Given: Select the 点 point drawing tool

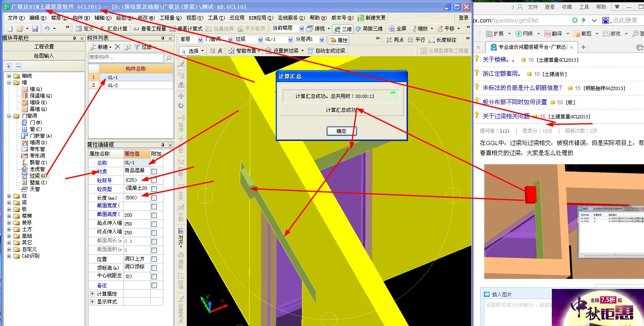Looking at the screenshot, I should (x=216, y=50).
